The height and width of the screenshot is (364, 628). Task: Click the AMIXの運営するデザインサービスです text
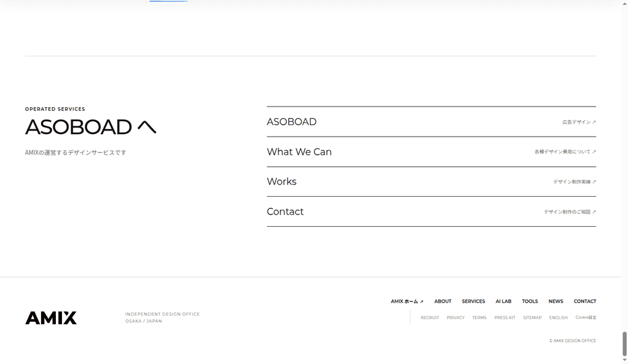75,153
